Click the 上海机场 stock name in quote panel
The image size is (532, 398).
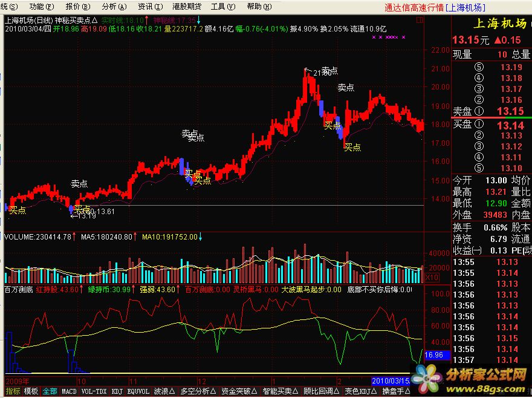tap(500, 24)
